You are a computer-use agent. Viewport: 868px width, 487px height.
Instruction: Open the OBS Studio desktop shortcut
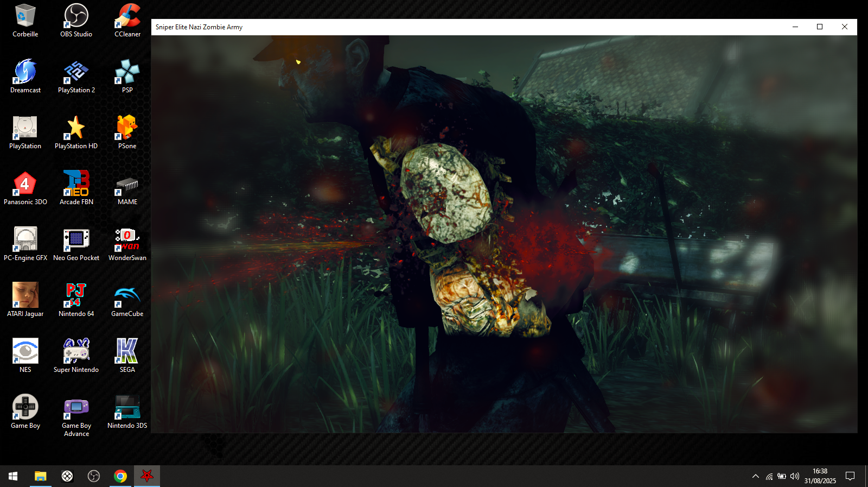coord(76,21)
